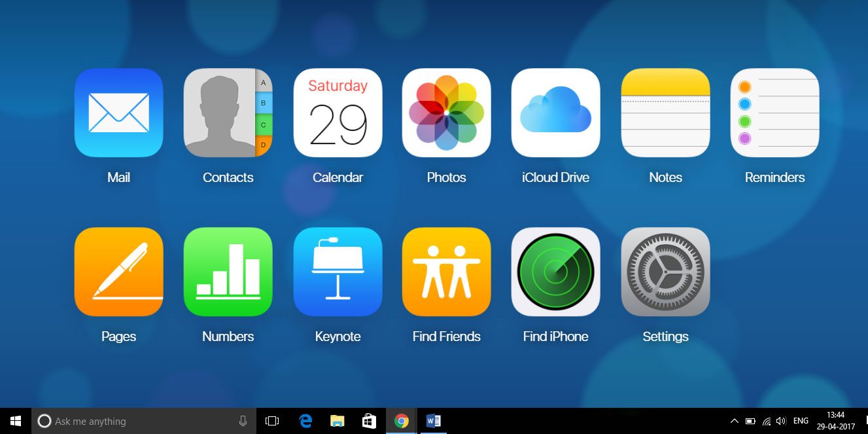
Task: Launch the Pages app
Action: 118,272
